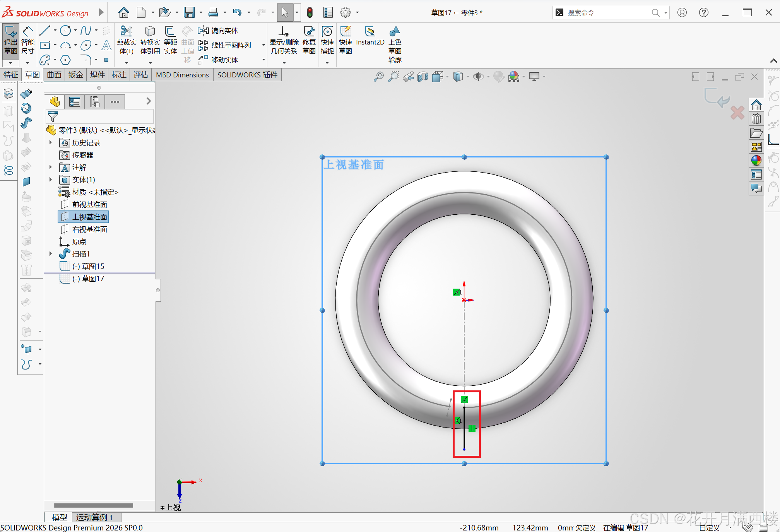The height and width of the screenshot is (532, 780).
Task: Click Display/Delete Relations (显示/删除几何关系)
Action: click(284, 40)
